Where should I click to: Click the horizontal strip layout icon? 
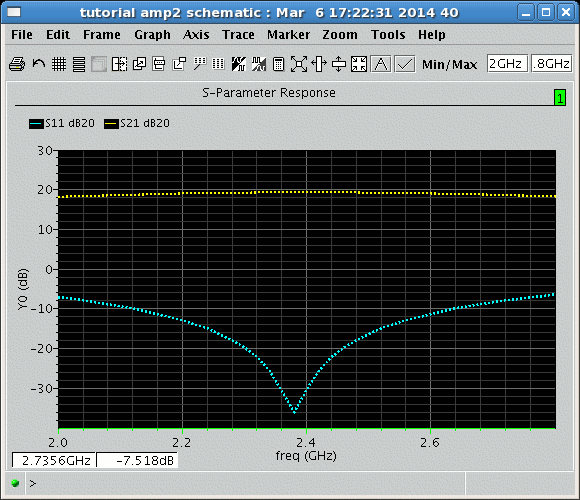pos(79,64)
